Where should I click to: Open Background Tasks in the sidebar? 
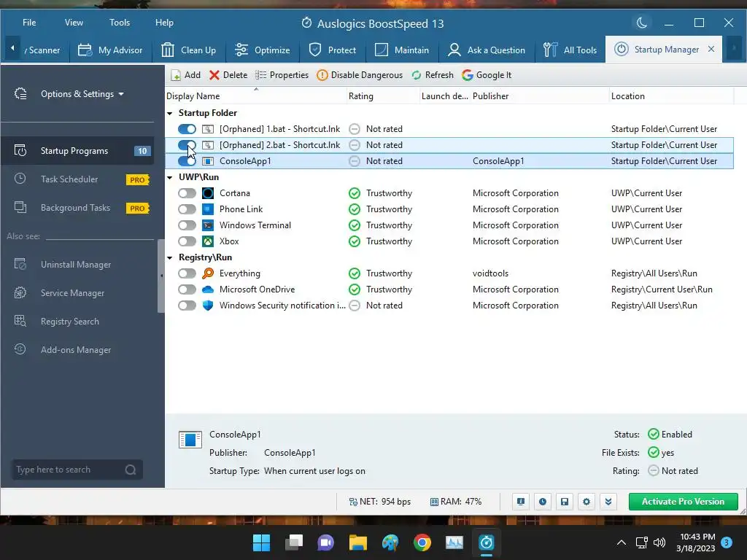pos(77,208)
